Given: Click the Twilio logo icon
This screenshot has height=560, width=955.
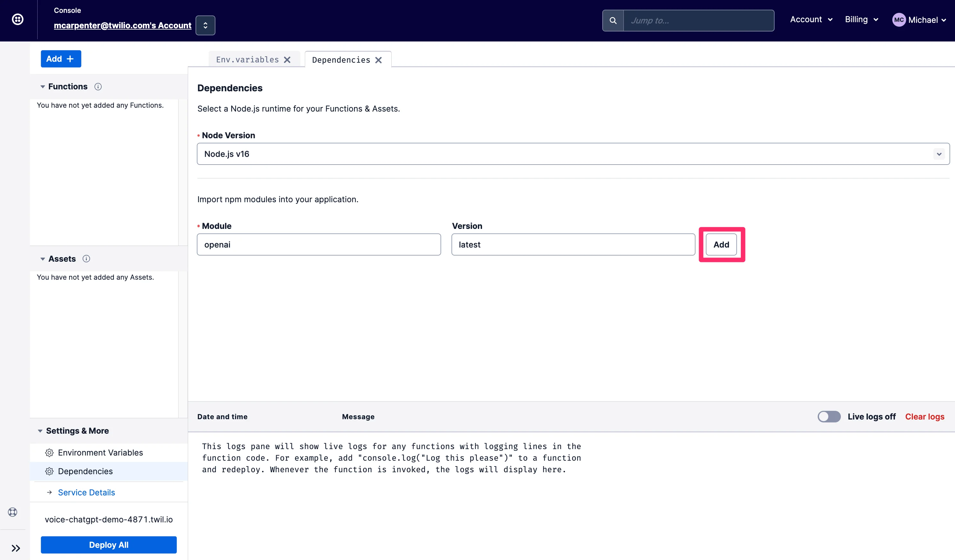Looking at the screenshot, I should pyautogui.click(x=17, y=19).
